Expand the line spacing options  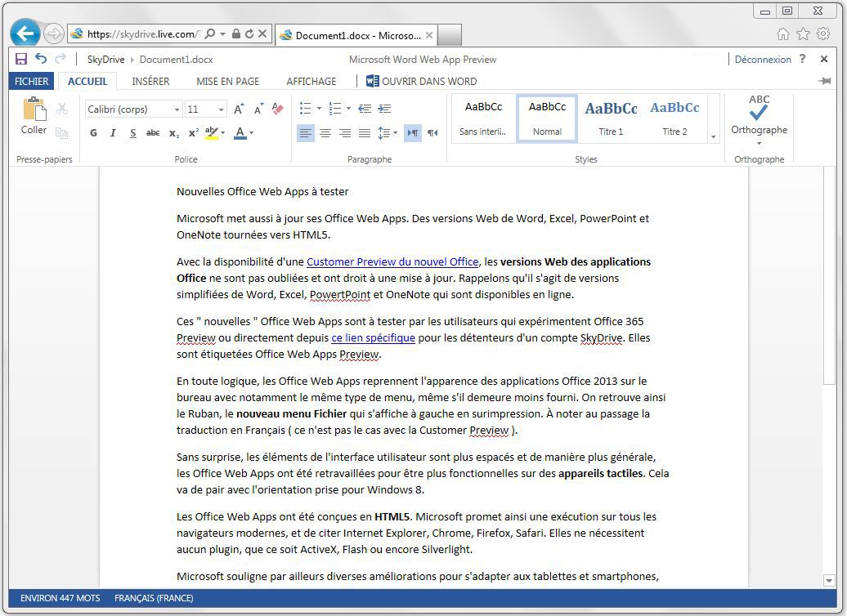pyautogui.click(x=388, y=133)
